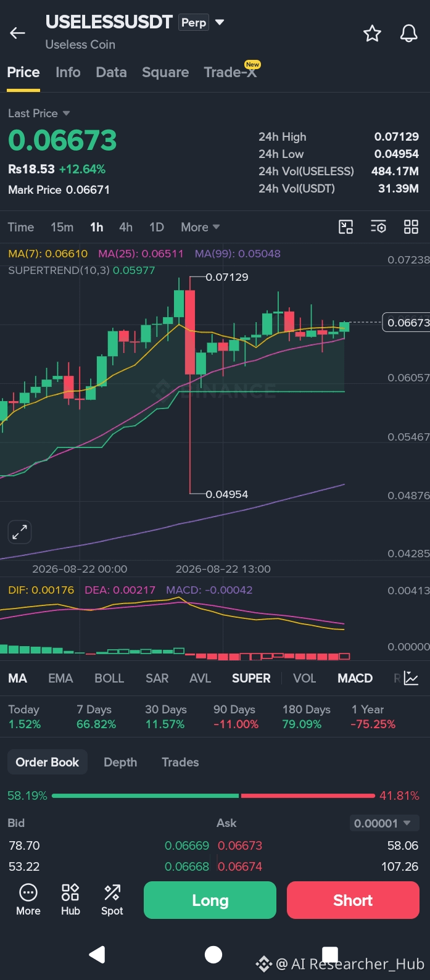This screenshot has height=980, width=430.
Task: Open the More menu icon
Action: pos(28,900)
